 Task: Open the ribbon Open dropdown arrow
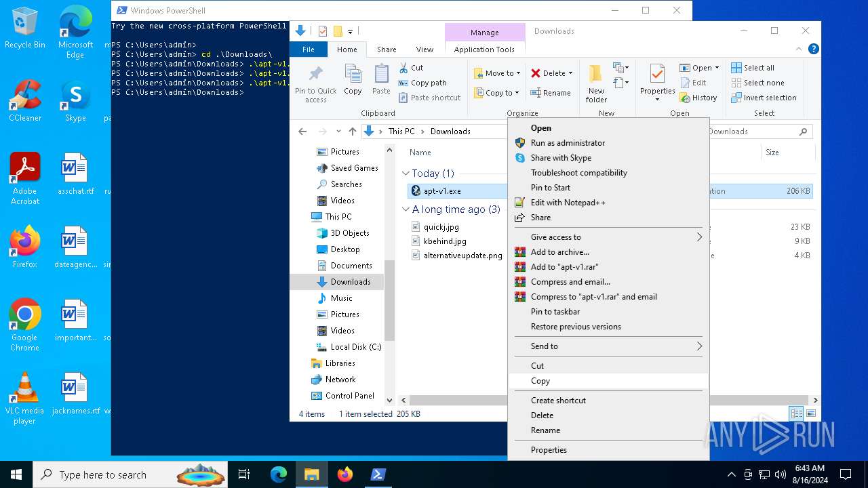click(x=717, y=68)
